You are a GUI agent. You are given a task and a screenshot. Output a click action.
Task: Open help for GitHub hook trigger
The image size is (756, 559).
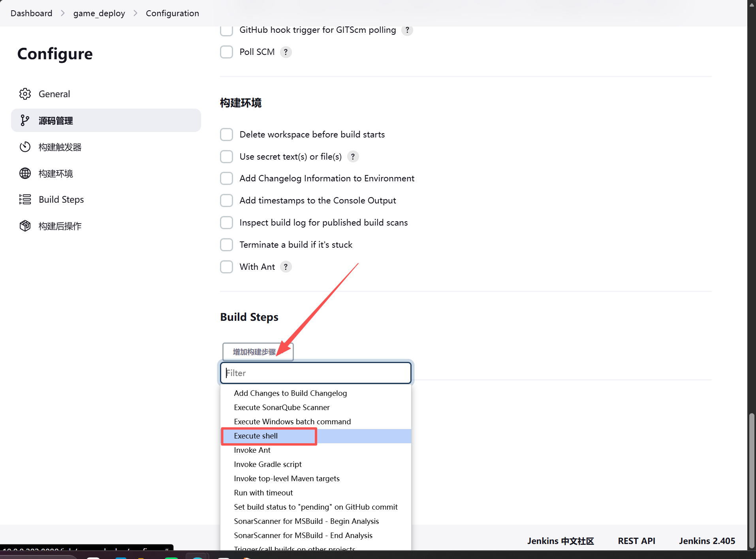pyautogui.click(x=407, y=30)
